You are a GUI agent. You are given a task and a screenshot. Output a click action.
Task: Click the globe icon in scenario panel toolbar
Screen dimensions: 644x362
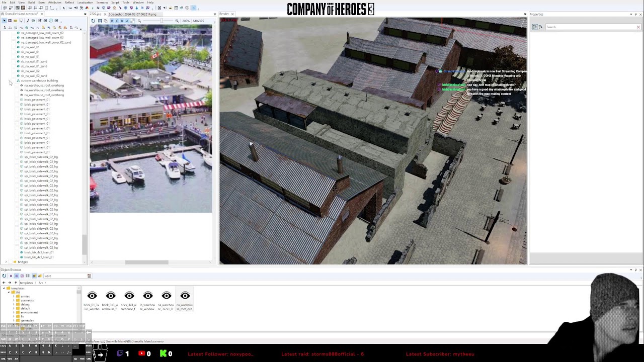(51, 21)
